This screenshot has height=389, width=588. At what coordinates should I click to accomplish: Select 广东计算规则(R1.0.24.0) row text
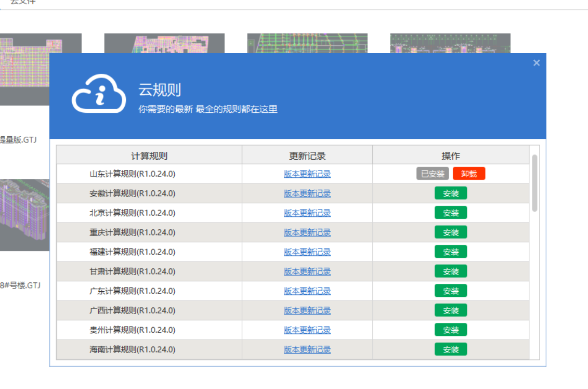point(133,291)
